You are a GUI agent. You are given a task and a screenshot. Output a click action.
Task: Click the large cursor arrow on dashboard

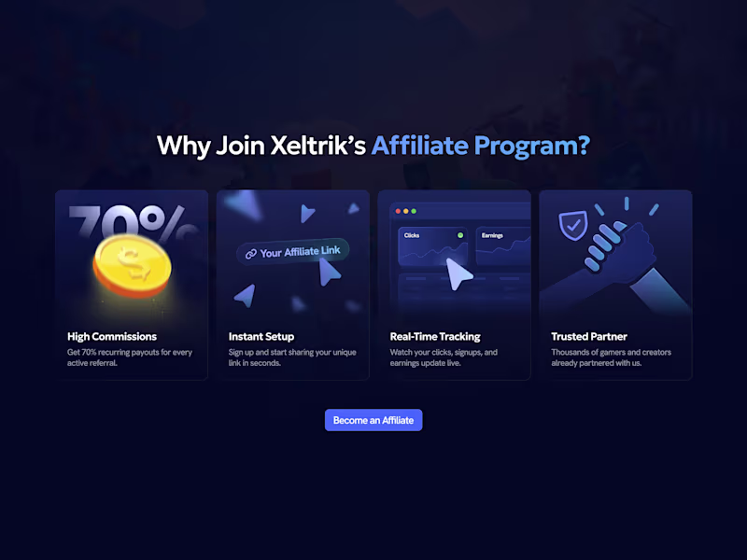458,274
